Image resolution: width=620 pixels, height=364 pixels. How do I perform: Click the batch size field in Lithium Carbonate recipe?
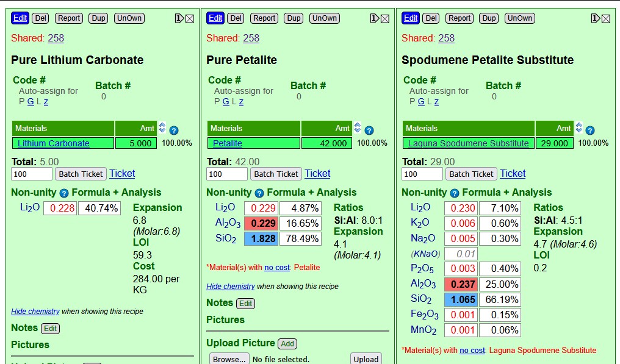click(x=32, y=174)
